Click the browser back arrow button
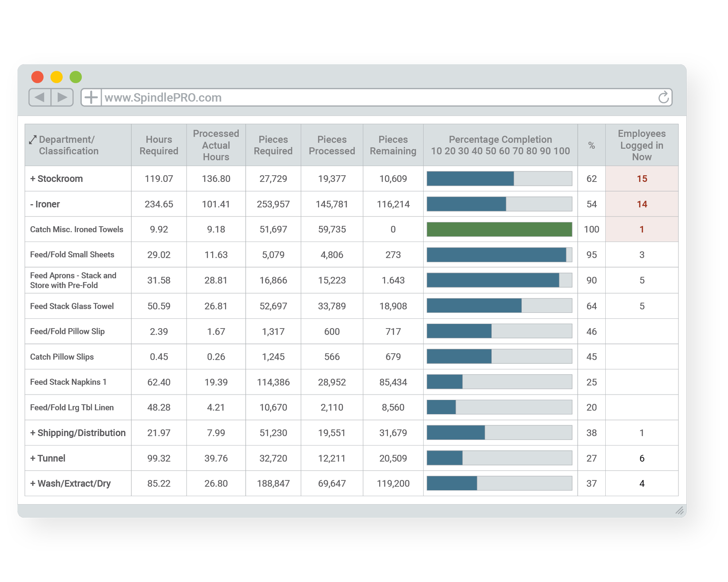This screenshot has width=728, height=582. tap(40, 97)
